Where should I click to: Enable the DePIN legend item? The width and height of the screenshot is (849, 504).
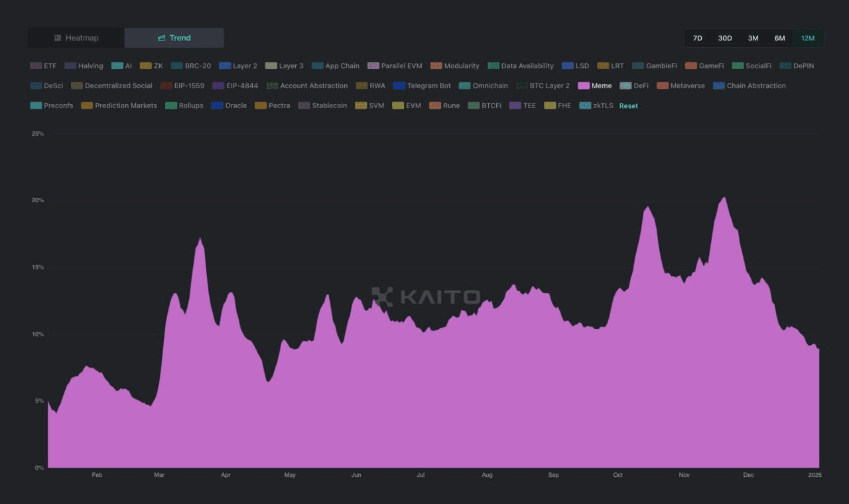[797, 66]
